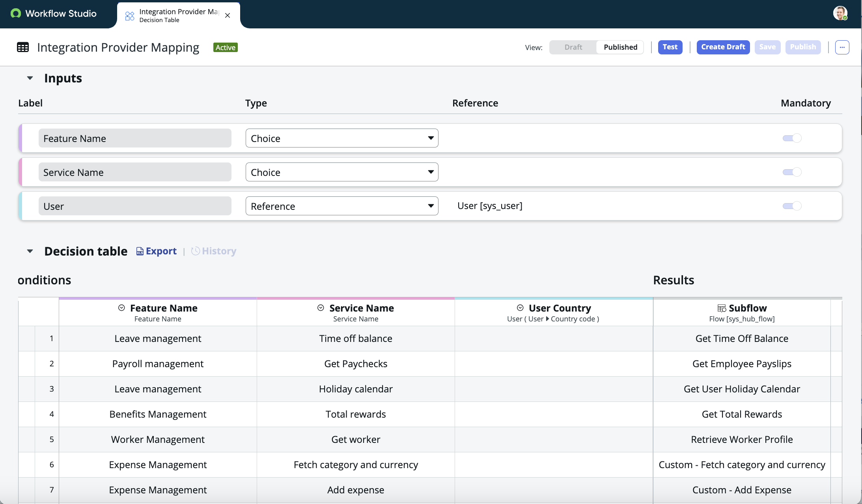Click the Service Name column condition icon

[321, 308]
